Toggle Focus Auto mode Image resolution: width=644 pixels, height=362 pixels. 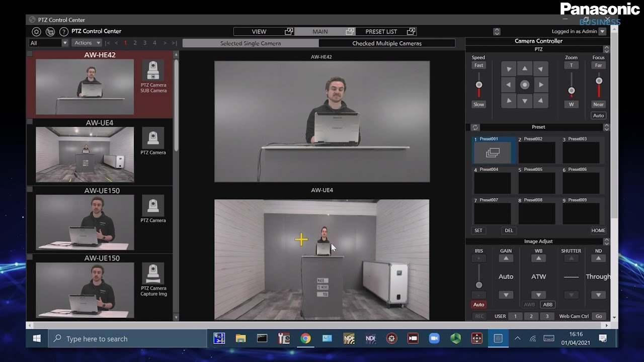pos(598,116)
